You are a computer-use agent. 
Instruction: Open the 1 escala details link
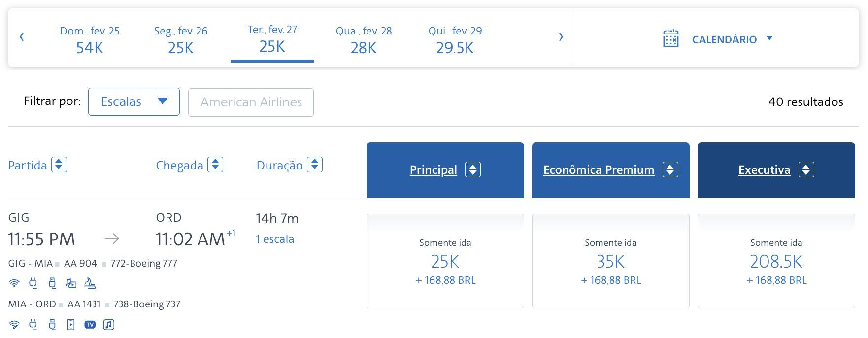click(x=275, y=239)
